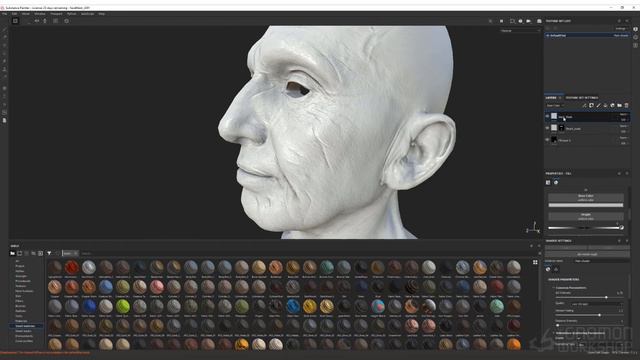This screenshot has height=360, width=640.
Task: Add a folder in the Layers panel
Action: click(x=619, y=105)
